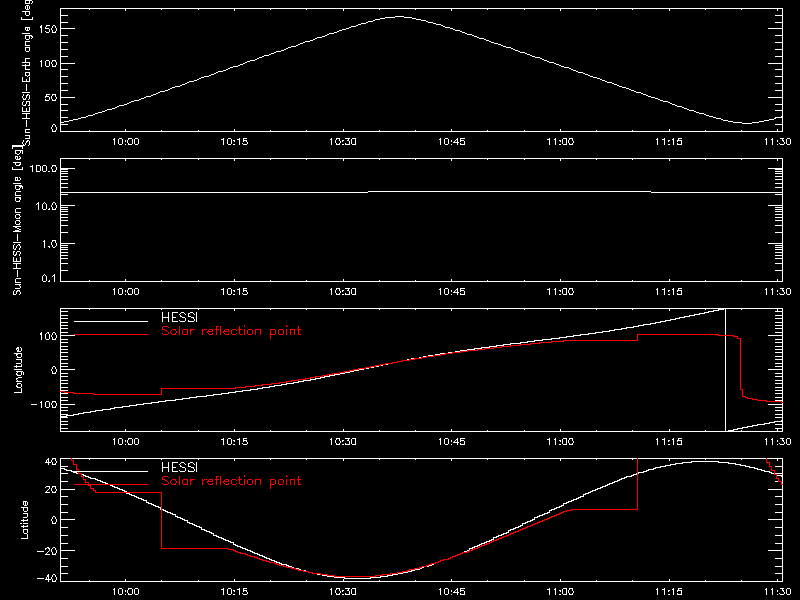The image size is (800, 600).
Task: Click the '10:30' tick label under the top plot
Action: pos(342,142)
